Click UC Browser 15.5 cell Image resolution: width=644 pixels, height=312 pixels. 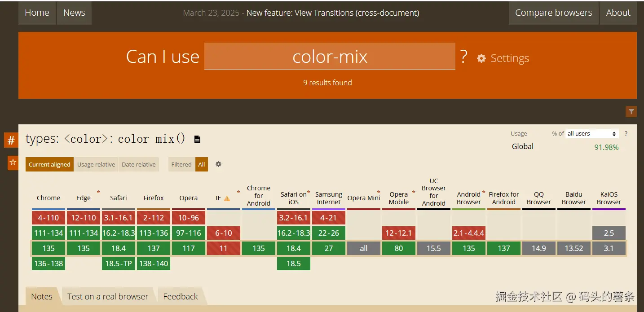click(434, 248)
